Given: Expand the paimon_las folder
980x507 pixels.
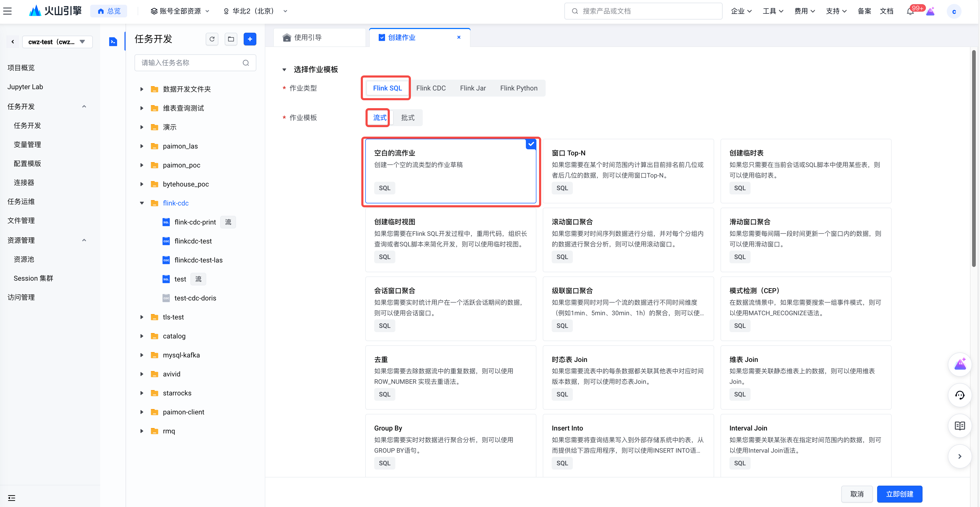Looking at the screenshot, I should point(142,146).
